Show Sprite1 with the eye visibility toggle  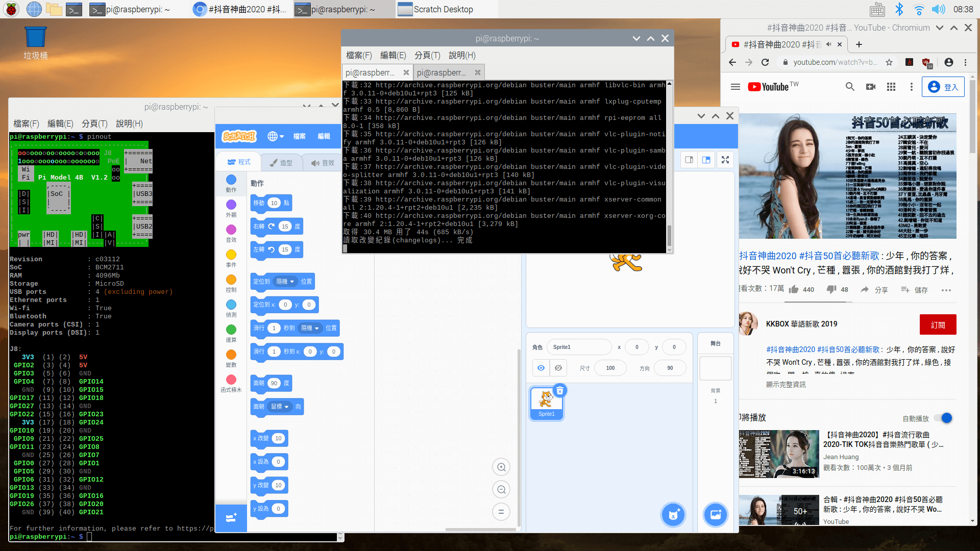pos(541,367)
